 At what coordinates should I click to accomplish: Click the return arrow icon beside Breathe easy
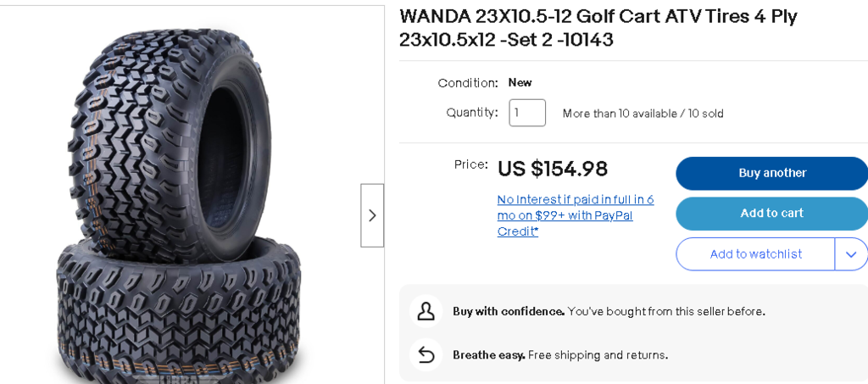(426, 354)
